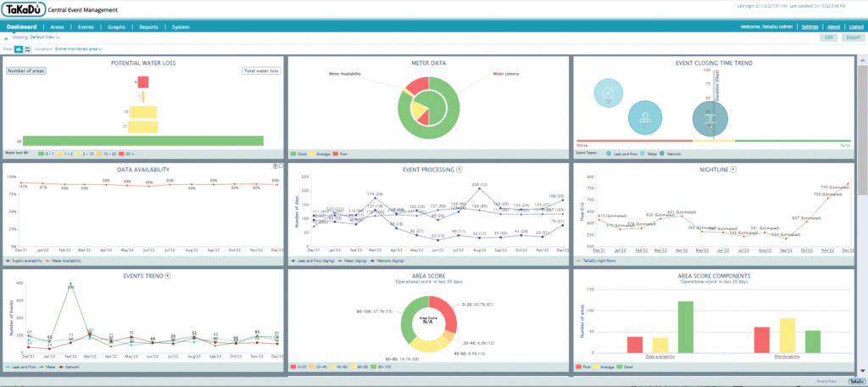
Task: Click the scrollbar up arrow
Action: click(862, 59)
